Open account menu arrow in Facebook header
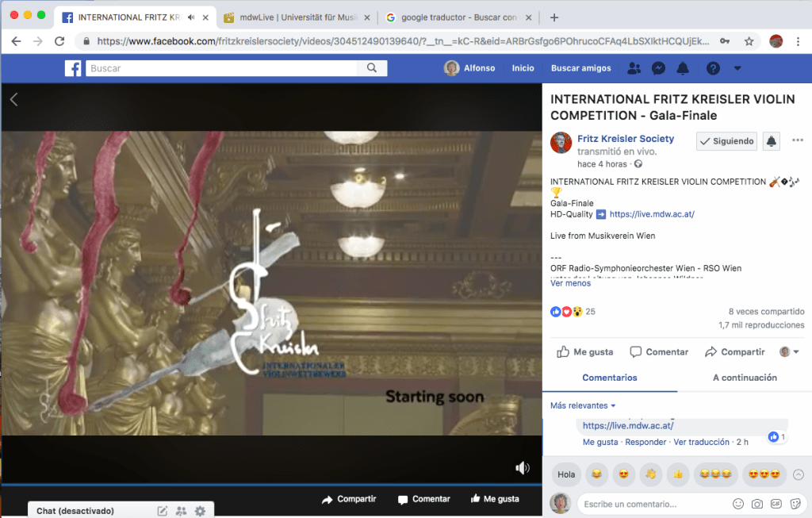This screenshot has width=812, height=518. click(737, 68)
